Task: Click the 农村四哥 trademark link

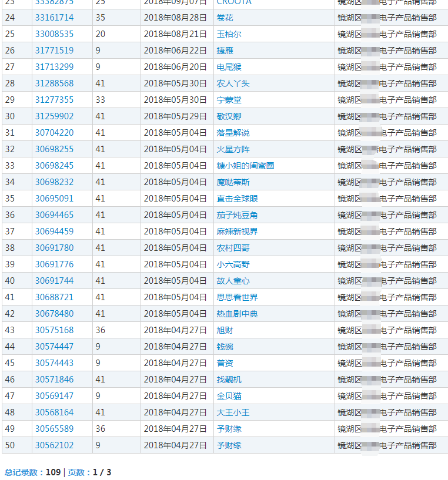Action: (x=233, y=248)
